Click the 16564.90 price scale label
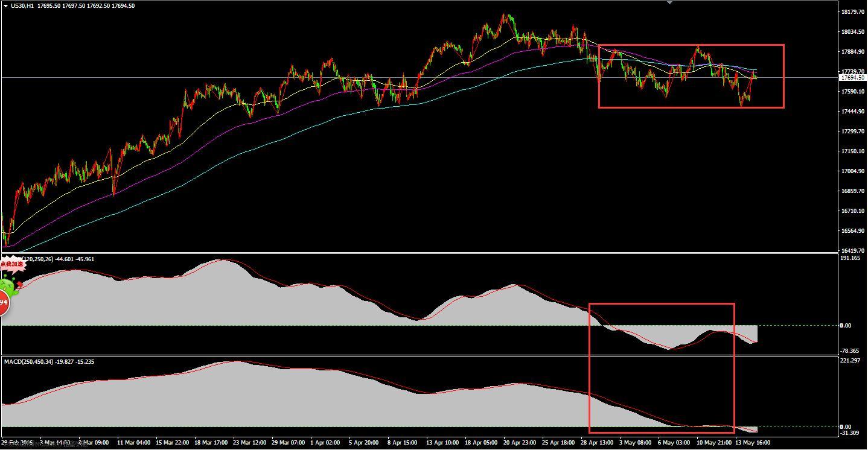 click(x=852, y=231)
